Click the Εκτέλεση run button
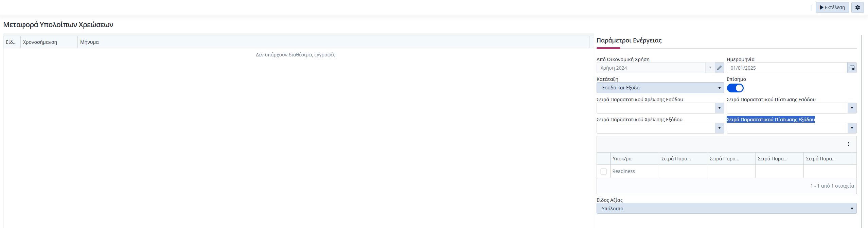The image size is (868, 228). tap(832, 7)
